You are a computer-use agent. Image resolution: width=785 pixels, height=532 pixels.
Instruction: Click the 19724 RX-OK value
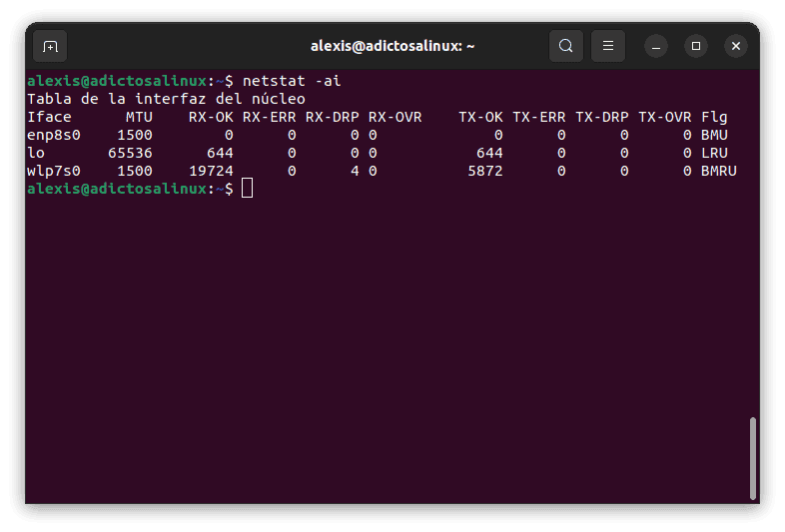point(211,171)
